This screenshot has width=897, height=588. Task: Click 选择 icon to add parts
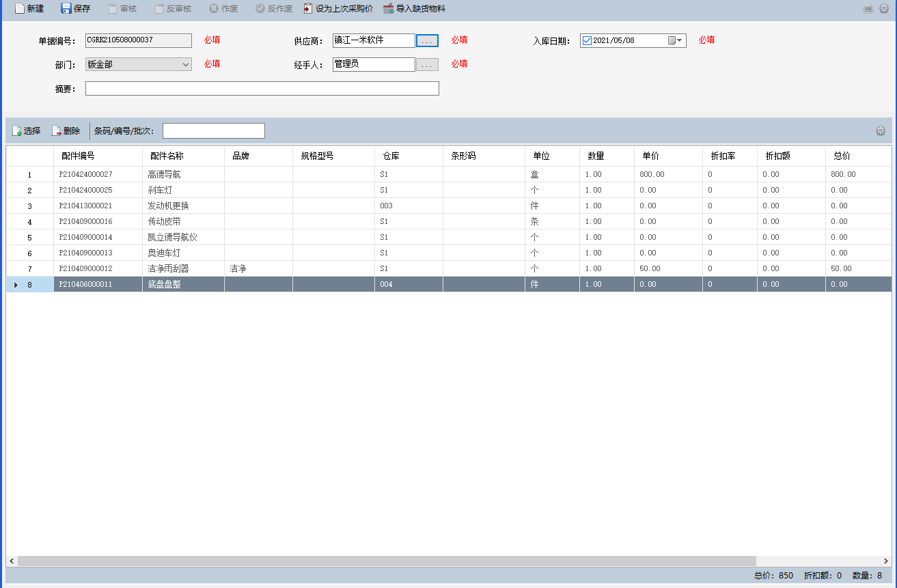click(17, 131)
